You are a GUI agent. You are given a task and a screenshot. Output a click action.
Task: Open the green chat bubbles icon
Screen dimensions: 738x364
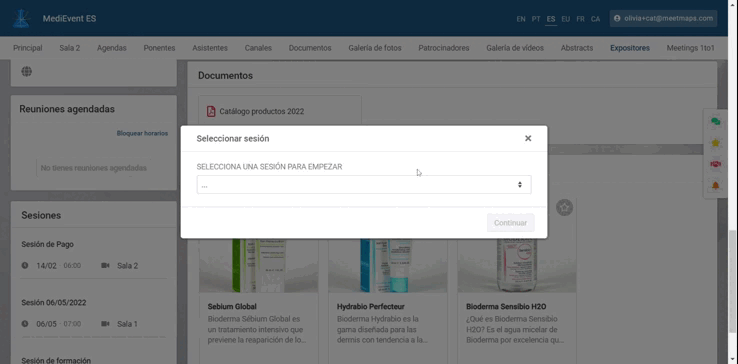(715, 122)
